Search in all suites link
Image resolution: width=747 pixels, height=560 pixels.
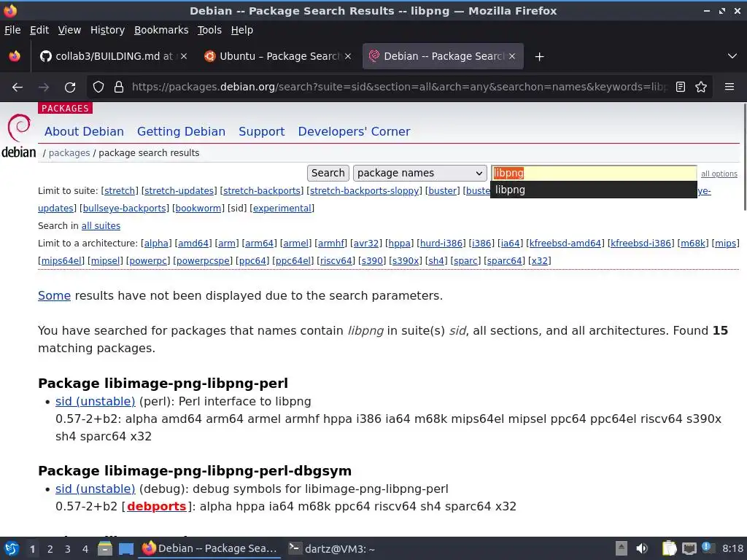tap(101, 226)
